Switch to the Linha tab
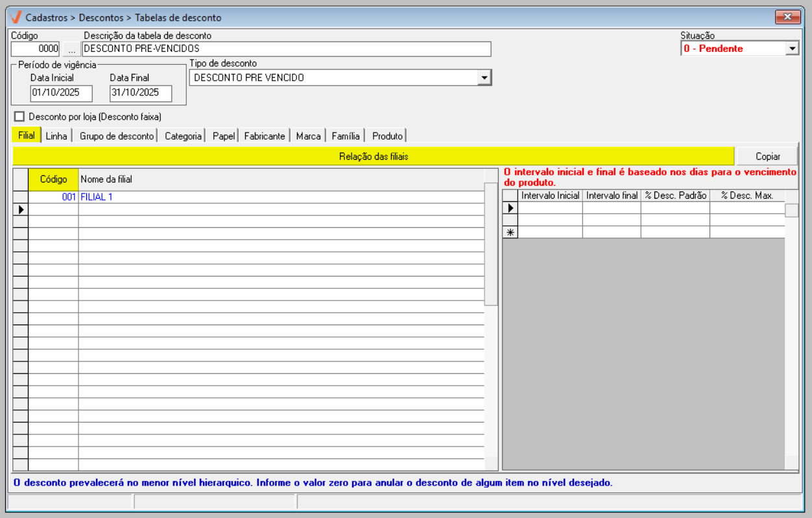 56,136
